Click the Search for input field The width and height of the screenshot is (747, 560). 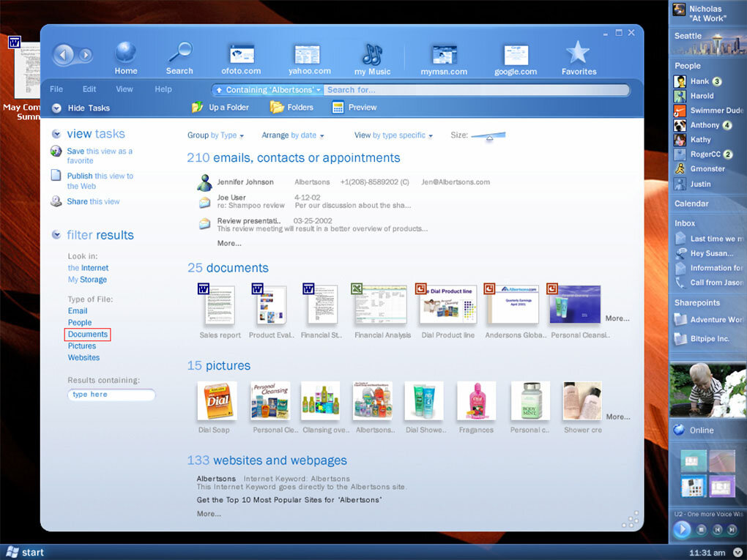(477, 89)
